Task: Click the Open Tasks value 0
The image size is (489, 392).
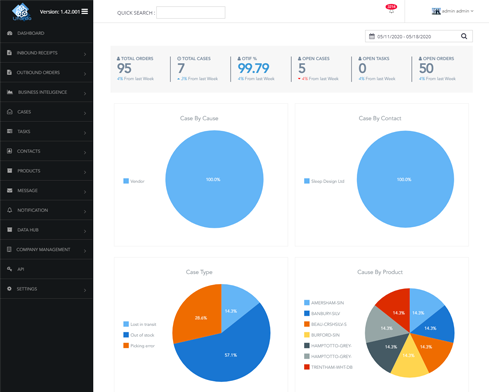Action: pos(362,68)
